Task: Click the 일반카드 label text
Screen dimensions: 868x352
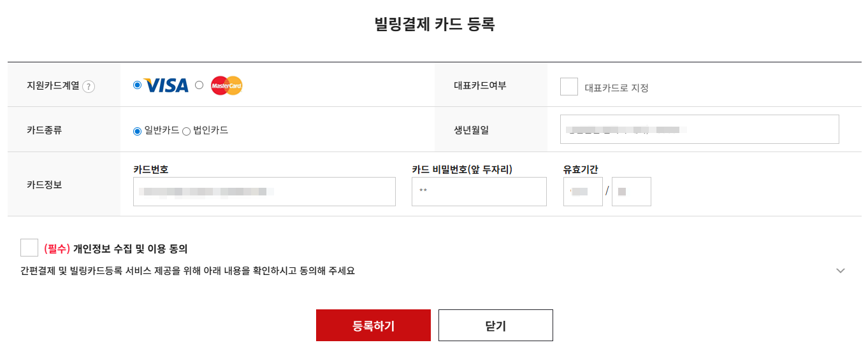Action: 162,130
